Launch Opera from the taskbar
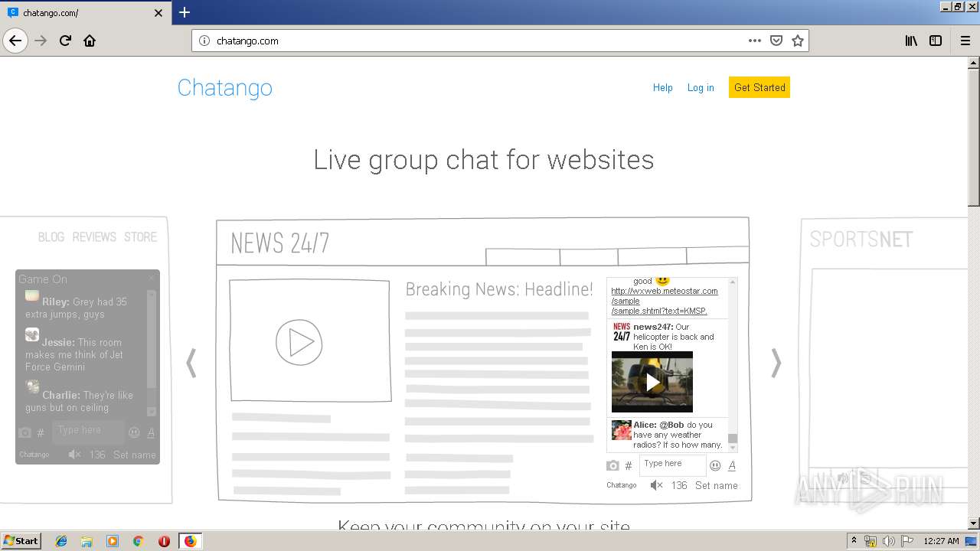Image resolution: width=980 pixels, height=551 pixels. (x=164, y=541)
